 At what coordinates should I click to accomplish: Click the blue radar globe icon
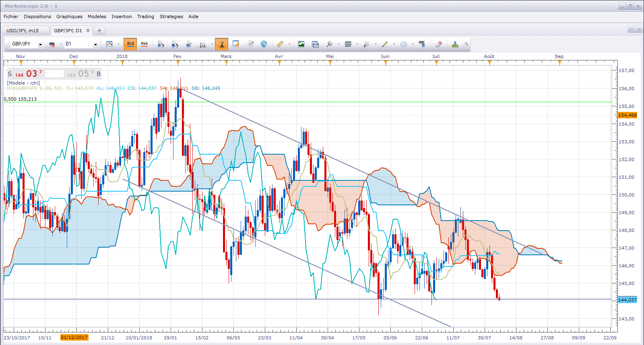264,44
